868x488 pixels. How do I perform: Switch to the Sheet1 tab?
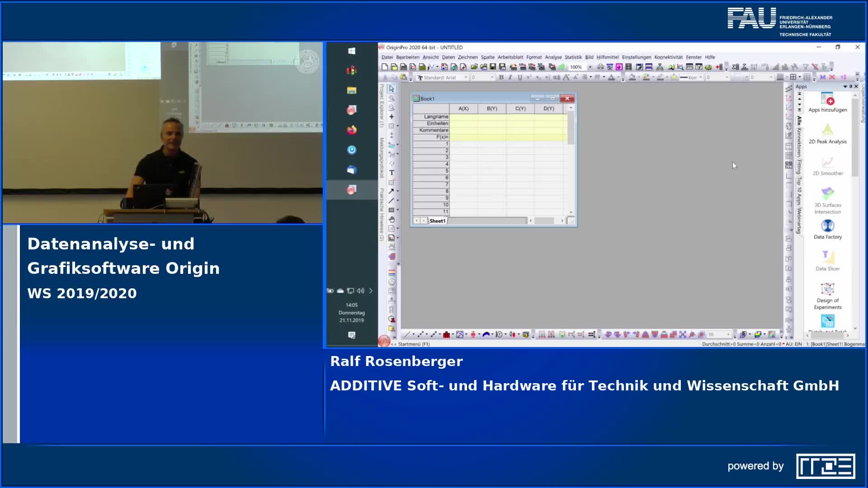pos(437,221)
